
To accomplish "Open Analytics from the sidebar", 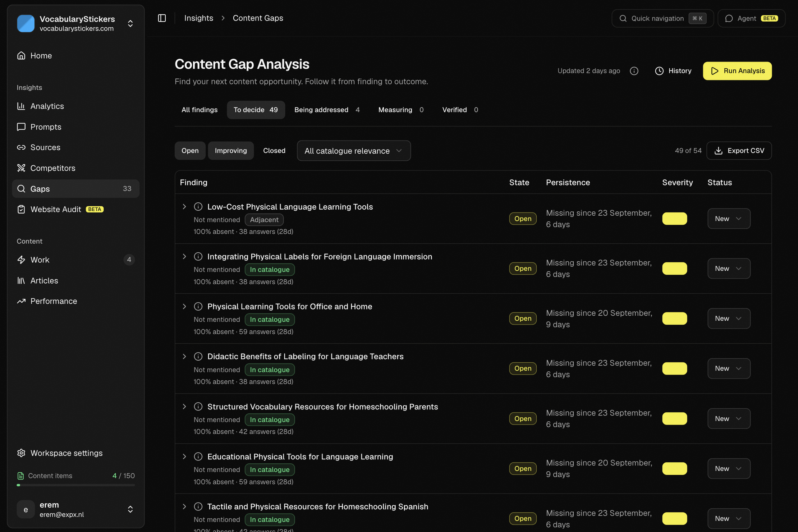I will pyautogui.click(x=76, y=106).
